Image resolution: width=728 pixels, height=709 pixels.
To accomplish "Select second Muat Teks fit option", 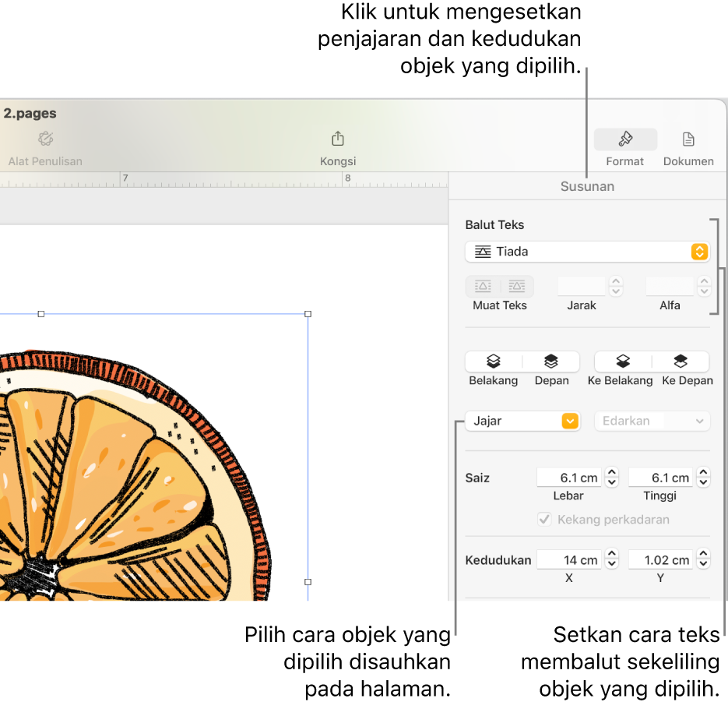I will tap(517, 286).
